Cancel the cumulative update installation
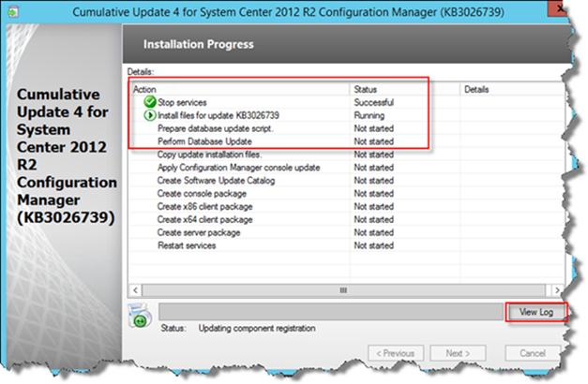588x384 pixels. (533, 353)
